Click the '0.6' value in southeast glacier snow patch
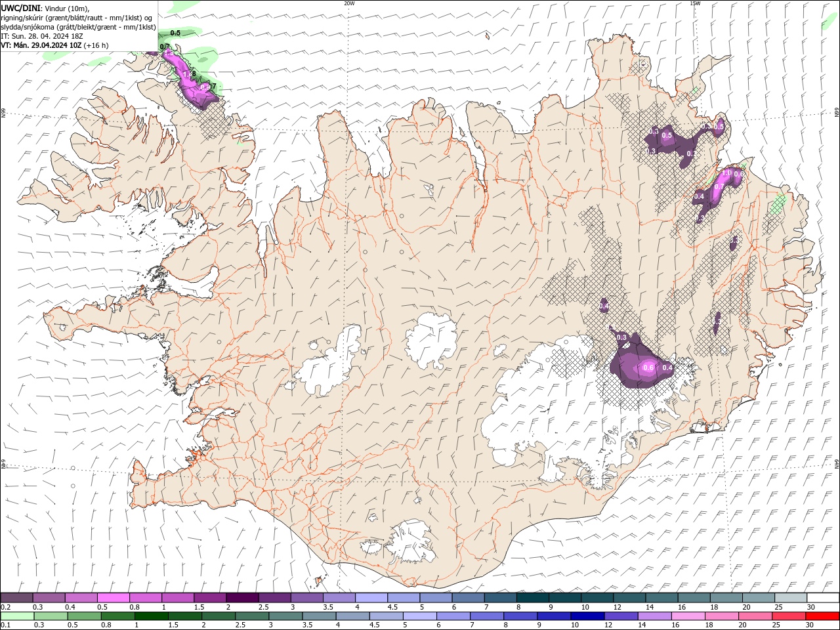Viewport: 840px width, 630px height. pyautogui.click(x=648, y=367)
